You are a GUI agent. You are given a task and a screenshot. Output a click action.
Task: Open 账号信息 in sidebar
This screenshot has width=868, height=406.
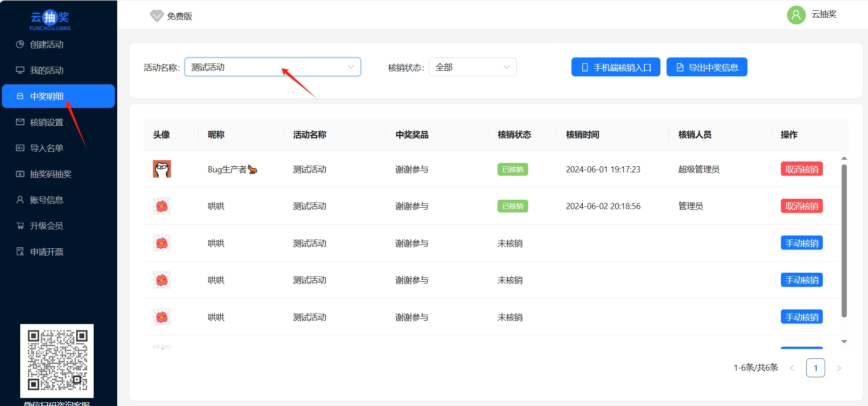46,200
